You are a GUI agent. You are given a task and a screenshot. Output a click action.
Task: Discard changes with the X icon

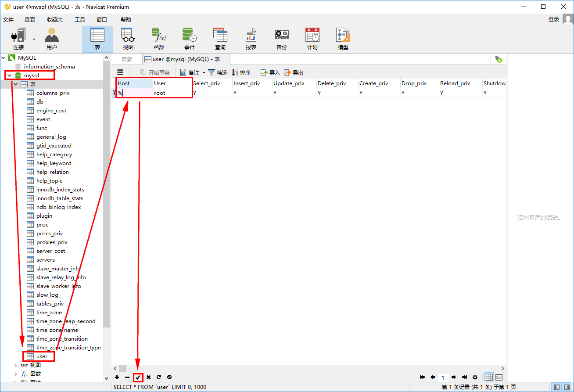[148, 377]
